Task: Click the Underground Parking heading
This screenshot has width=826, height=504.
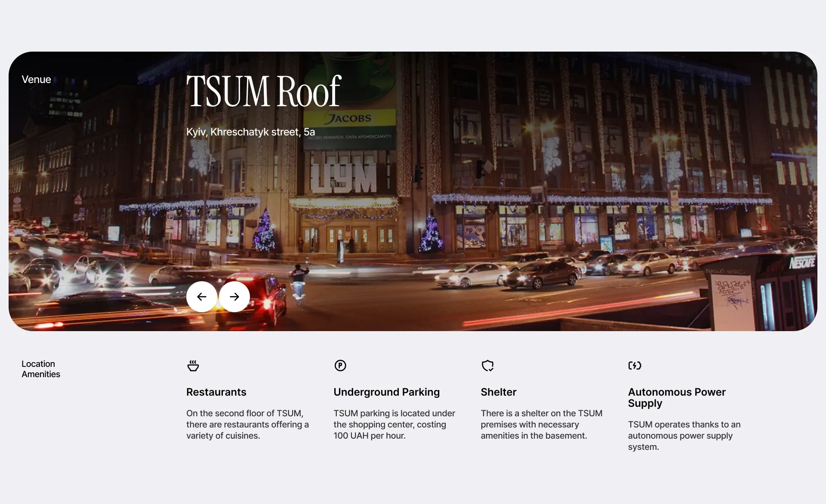Action: tap(386, 392)
